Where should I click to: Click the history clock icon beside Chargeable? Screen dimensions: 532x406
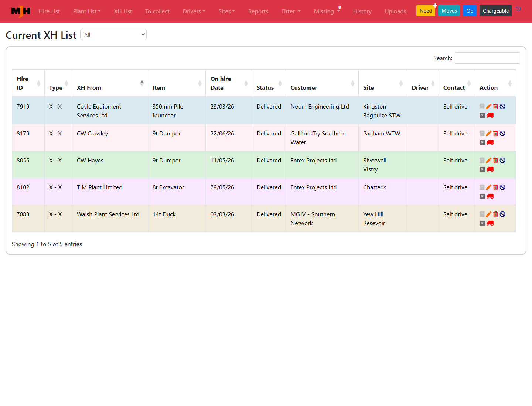(519, 9)
